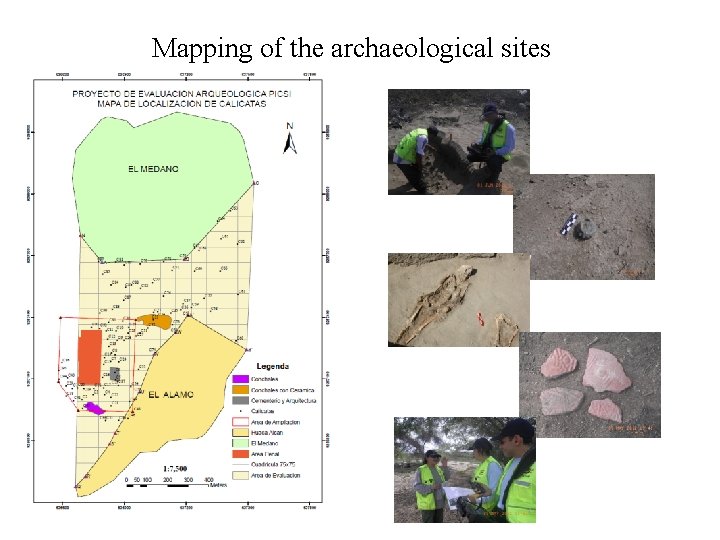
Task: Click the orange-red rectangle area on the map
Action: coord(90,357)
